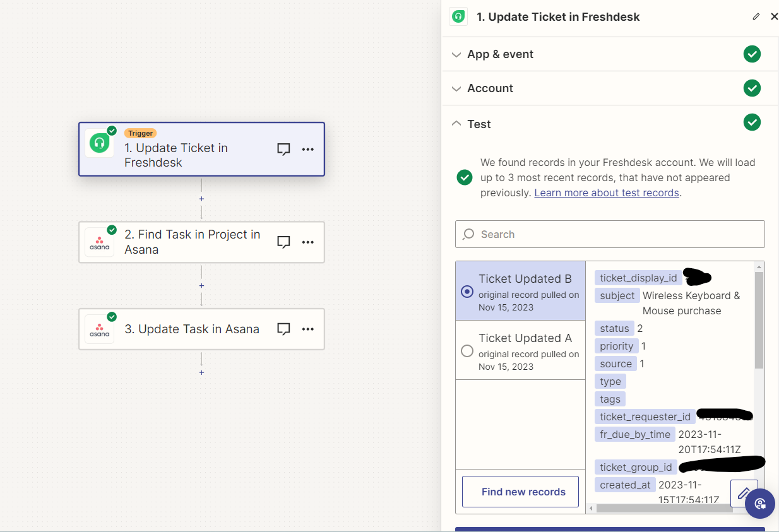Screen dimensions: 779x532
Task: Click the green checkmark beside Test
Action: (752, 122)
